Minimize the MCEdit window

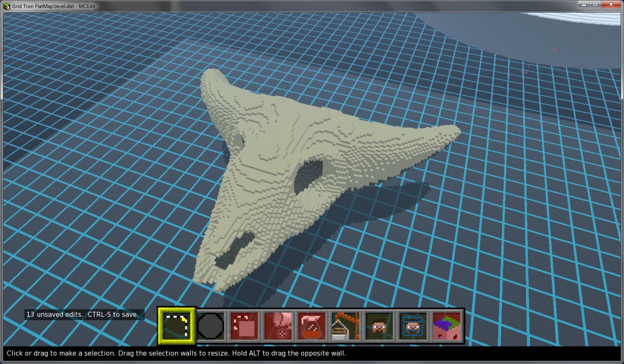click(583, 5)
